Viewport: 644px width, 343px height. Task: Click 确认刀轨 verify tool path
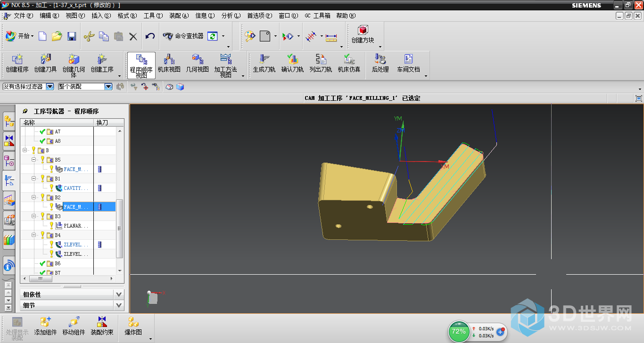[293, 64]
